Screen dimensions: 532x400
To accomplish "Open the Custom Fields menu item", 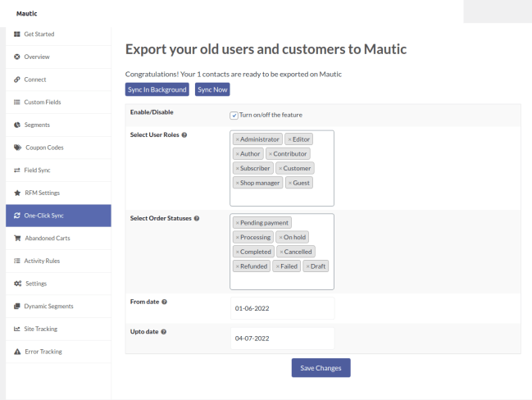I will (x=42, y=102).
